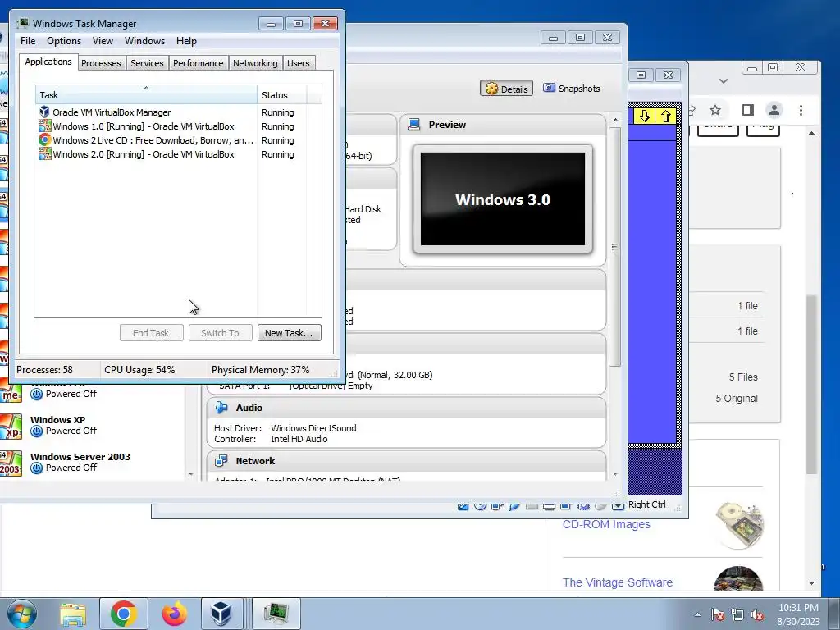Click the End Task button
The width and height of the screenshot is (840, 630).
151,333
